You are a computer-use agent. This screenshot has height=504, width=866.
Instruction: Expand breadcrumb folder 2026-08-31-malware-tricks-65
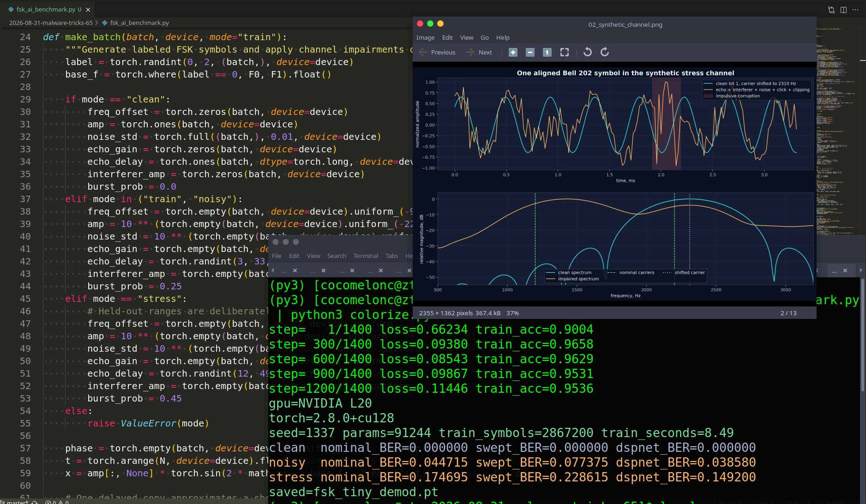[51, 23]
